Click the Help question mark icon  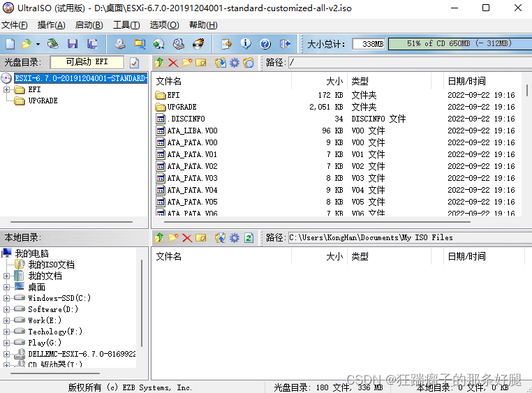265,44
